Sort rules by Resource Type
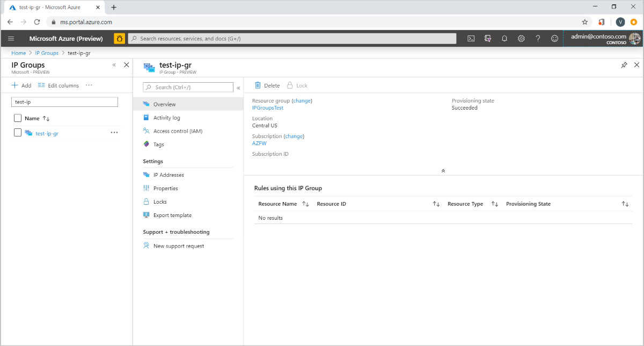Image resolution: width=644 pixels, height=346 pixels. [495, 204]
